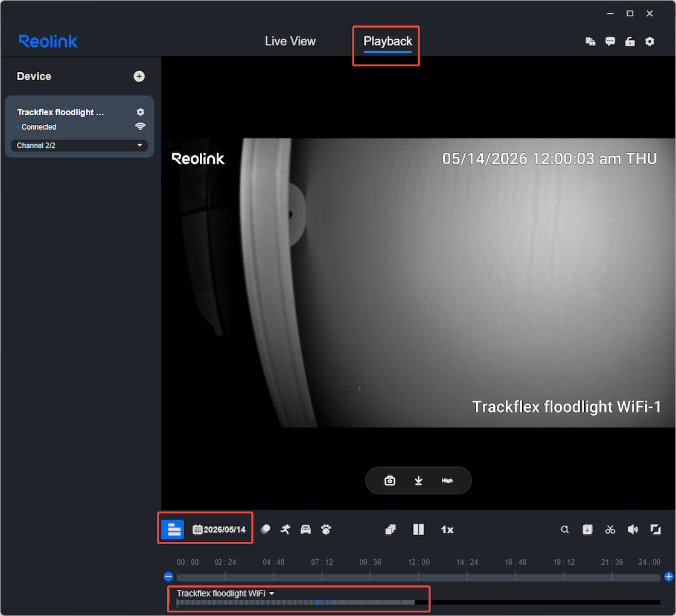The height and width of the screenshot is (616, 676).
Task: Click the 'Connected' status text
Action: coord(39,127)
